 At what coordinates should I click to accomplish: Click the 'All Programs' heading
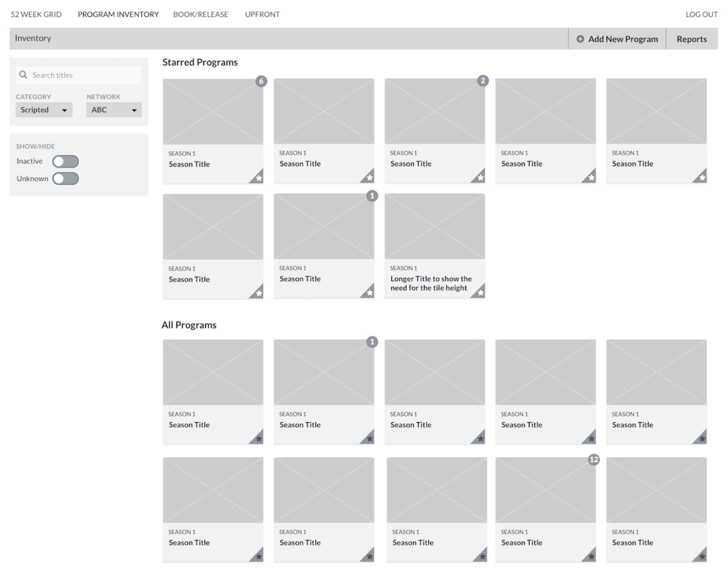pyautogui.click(x=189, y=325)
